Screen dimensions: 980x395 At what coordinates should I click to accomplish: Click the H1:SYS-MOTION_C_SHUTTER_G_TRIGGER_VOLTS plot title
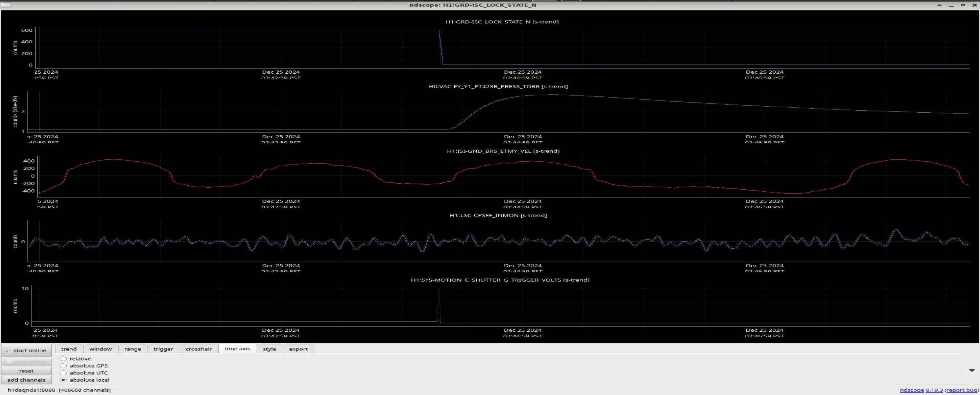(500, 280)
